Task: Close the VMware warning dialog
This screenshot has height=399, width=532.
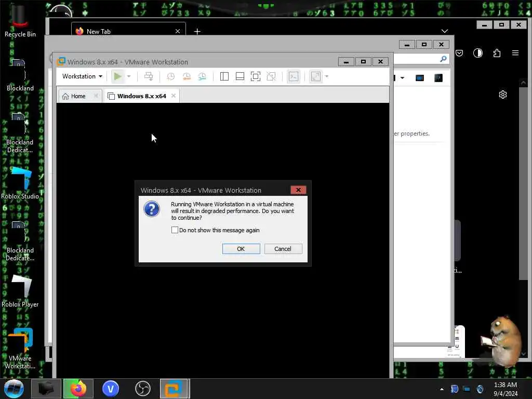Action: 298,190
